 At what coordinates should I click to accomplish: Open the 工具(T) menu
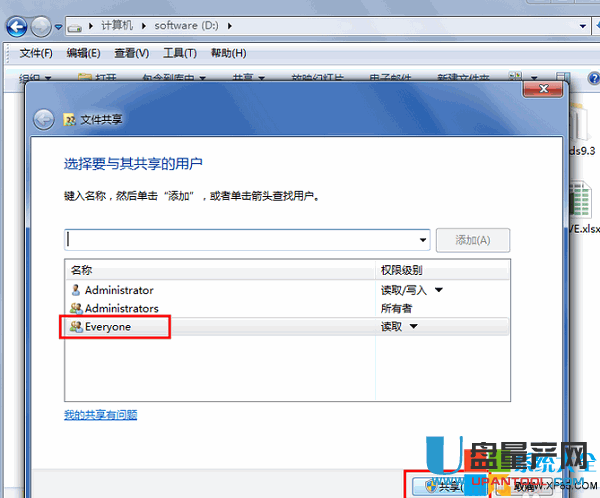click(180, 53)
